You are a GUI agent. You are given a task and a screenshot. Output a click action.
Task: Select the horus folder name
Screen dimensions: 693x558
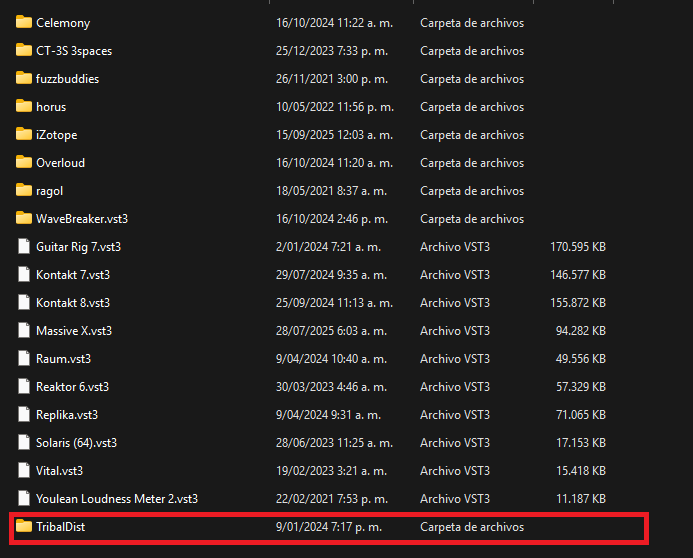point(51,106)
